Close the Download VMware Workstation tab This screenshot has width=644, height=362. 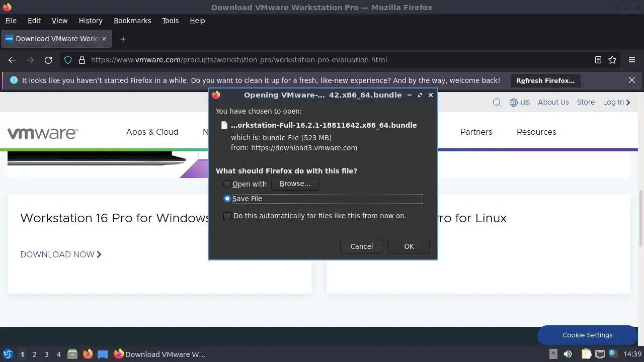(x=104, y=39)
